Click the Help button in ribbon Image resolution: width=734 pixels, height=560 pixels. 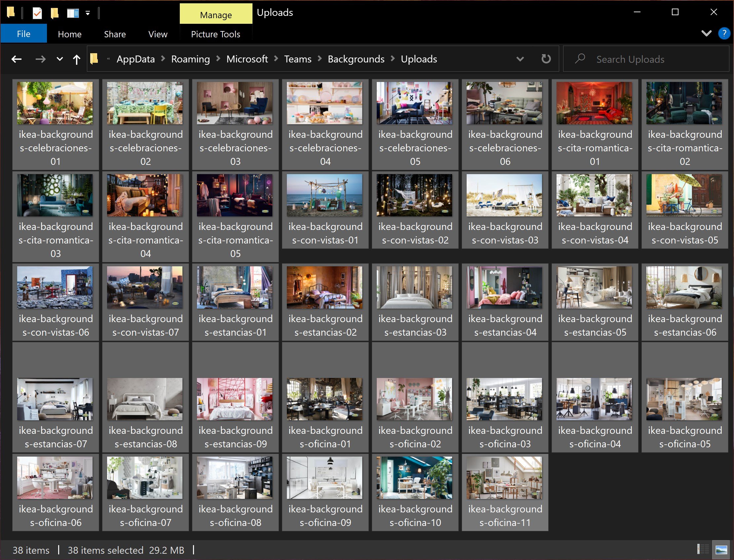(x=724, y=33)
